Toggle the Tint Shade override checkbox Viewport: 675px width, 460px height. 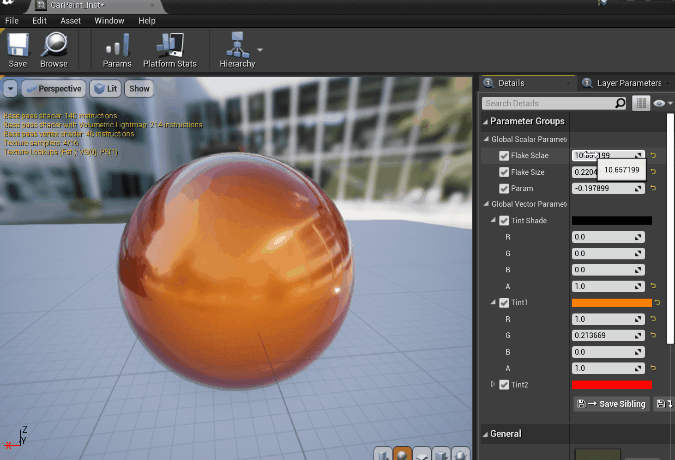click(x=504, y=220)
